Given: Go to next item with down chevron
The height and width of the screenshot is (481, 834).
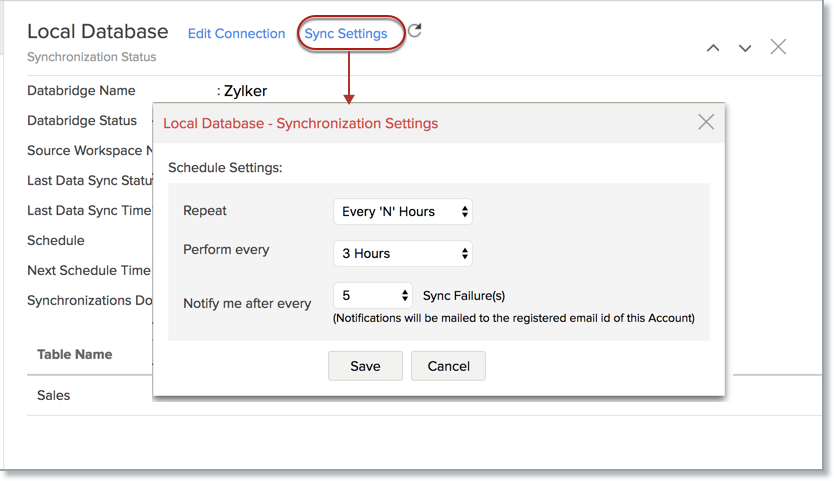Looking at the screenshot, I should click(745, 48).
